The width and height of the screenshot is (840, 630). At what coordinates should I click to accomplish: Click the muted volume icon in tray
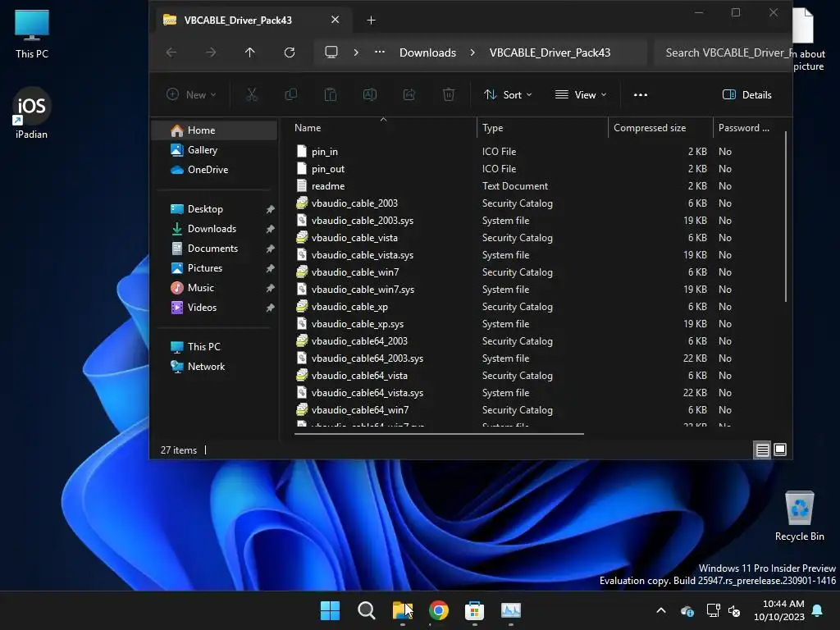[734, 610]
